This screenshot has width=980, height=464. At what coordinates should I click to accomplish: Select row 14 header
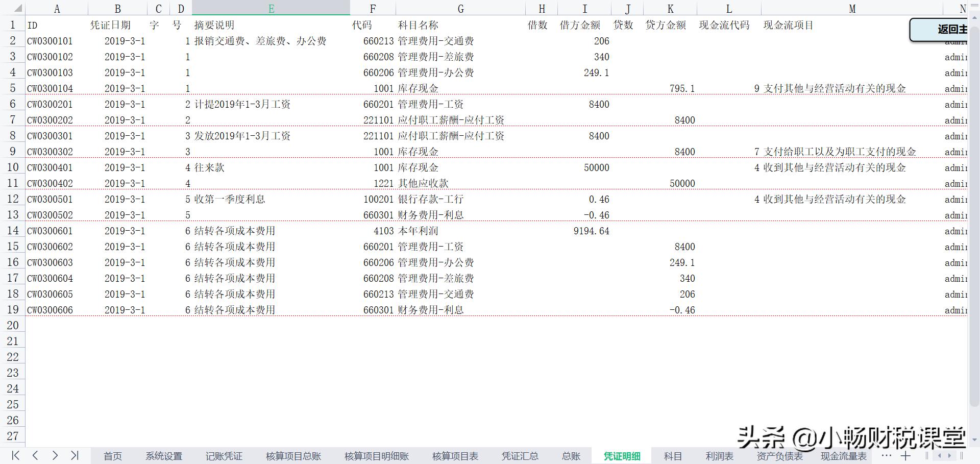pyautogui.click(x=13, y=231)
